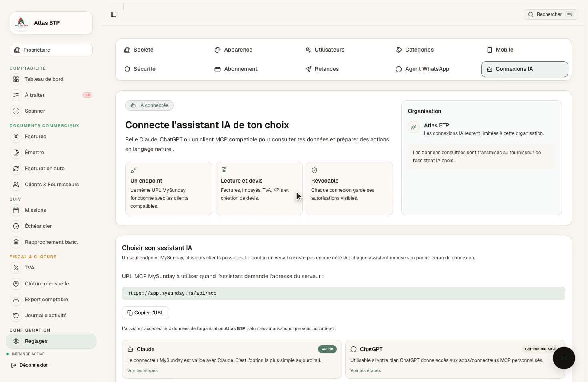Click the Propriétaire role button
This screenshot has width=588, height=382.
click(51, 50)
